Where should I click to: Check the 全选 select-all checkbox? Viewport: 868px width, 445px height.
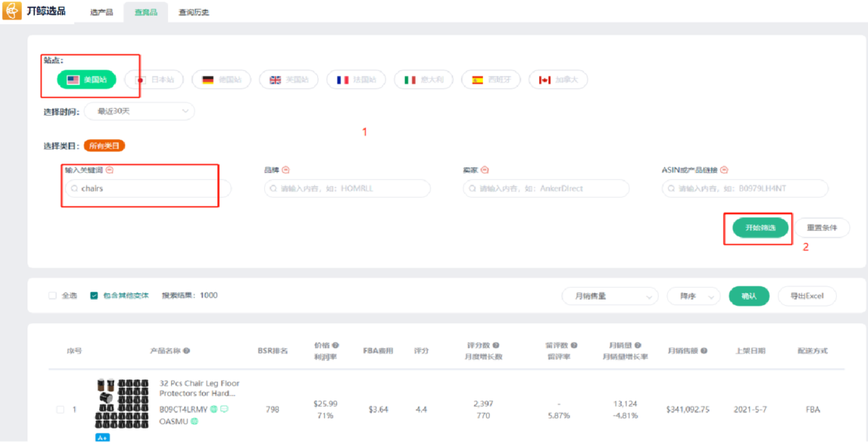(x=52, y=296)
